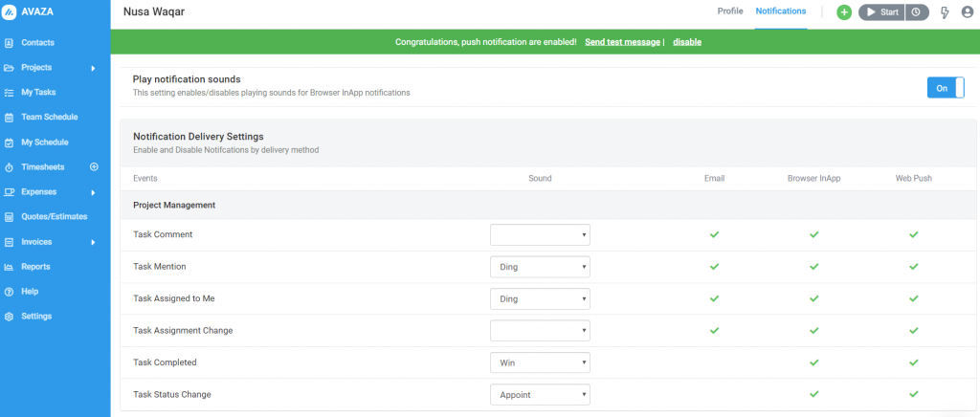Screen dimensions: 980x417
Task: Open the user account avatar icon
Action: (x=968, y=12)
